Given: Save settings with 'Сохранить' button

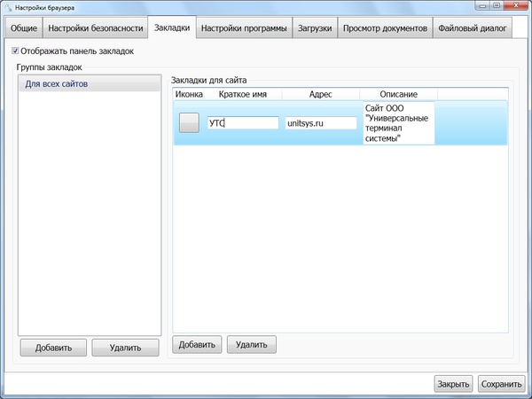Looking at the screenshot, I should pyautogui.click(x=502, y=384).
